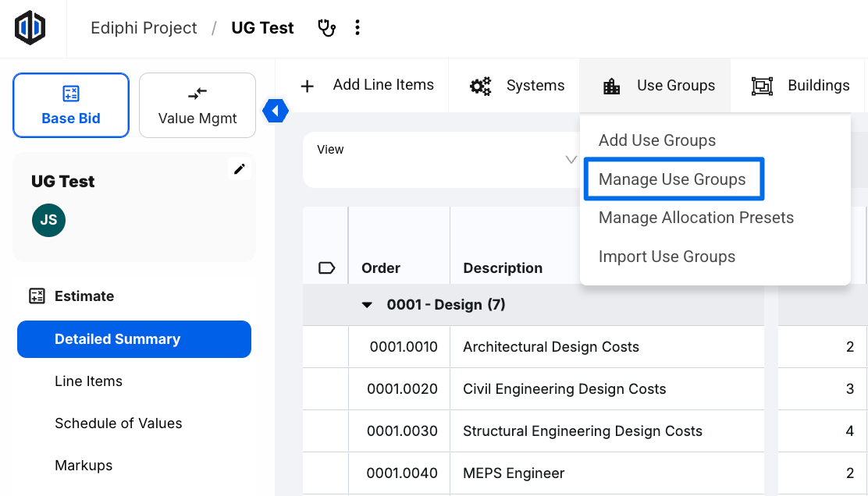Click the JS user avatar
Viewport: 868px width, 496px height.
coord(48,220)
